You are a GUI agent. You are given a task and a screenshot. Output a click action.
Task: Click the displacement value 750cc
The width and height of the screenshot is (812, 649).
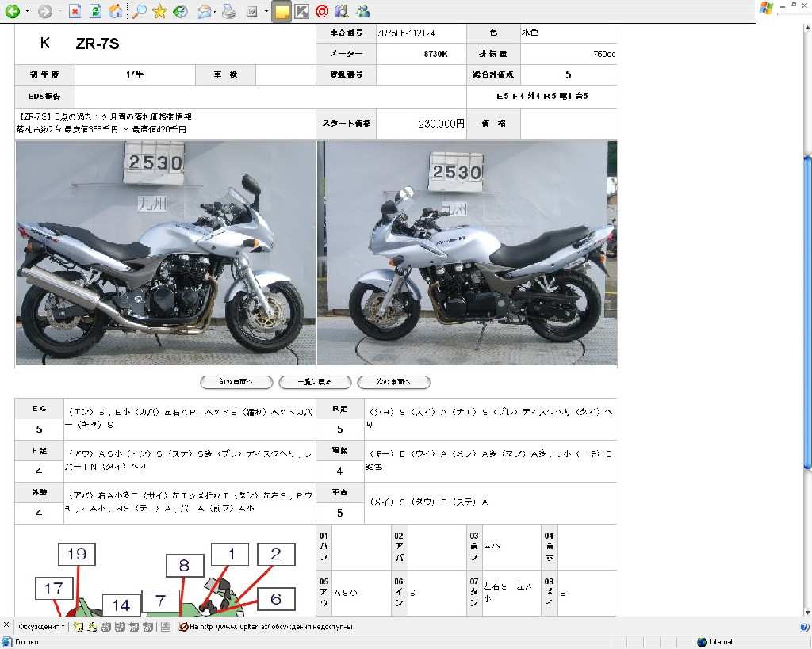point(604,54)
